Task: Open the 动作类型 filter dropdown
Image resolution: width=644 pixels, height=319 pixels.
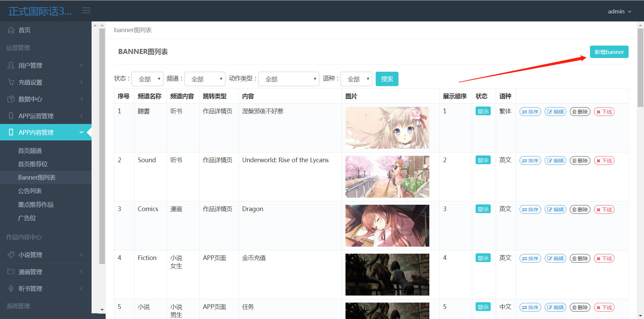Action: pos(289,79)
